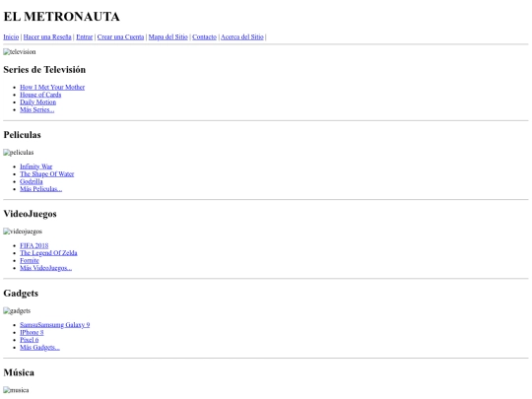Open Mis VideoJuegos... link
Viewport: 532px width, 399px height.
point(45,268)
